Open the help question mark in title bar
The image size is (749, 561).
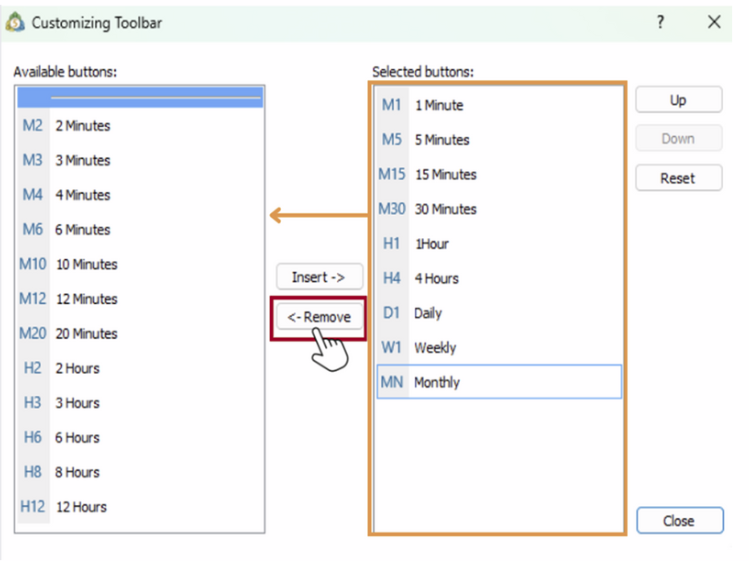(661, 22)
